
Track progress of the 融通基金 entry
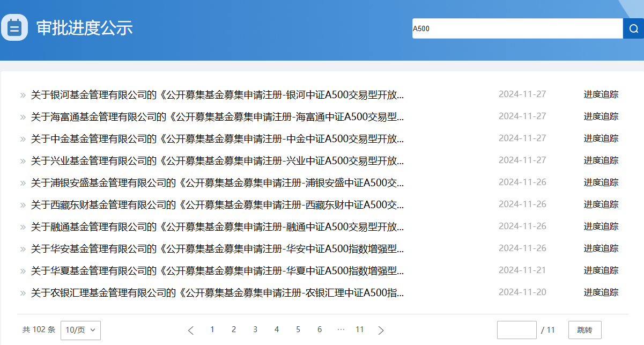coord(601,226)
